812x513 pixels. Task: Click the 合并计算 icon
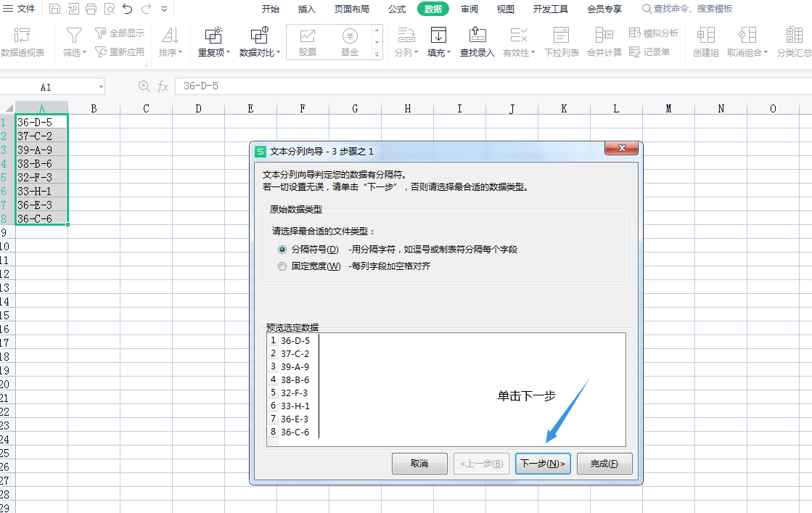pyautogui.click(x=604, y=42)
